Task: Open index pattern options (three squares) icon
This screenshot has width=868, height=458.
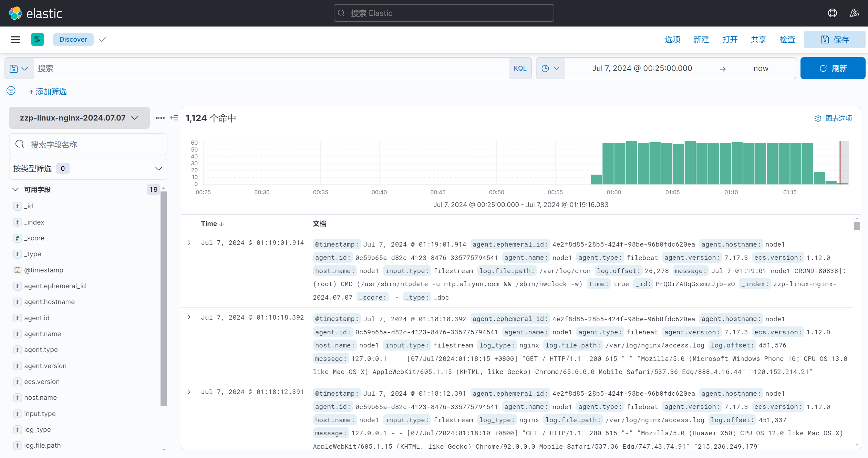Action: coord(161,118)
